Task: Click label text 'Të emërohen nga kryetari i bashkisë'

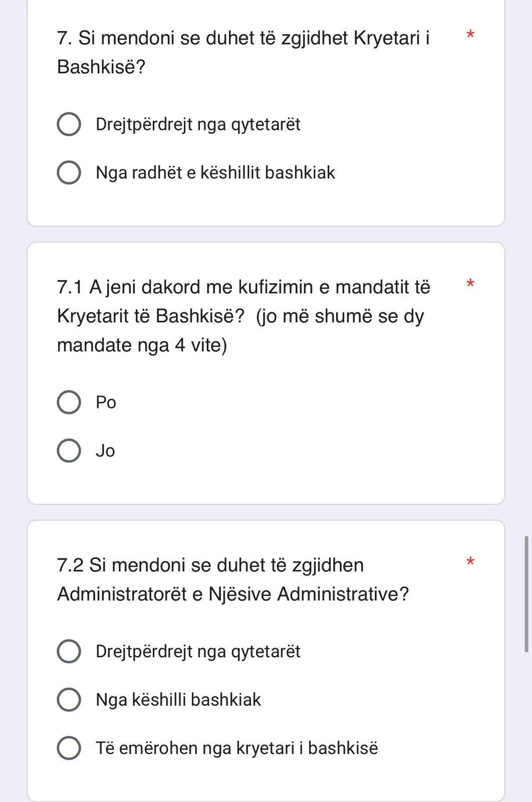Action: click(x=236, y=748)
